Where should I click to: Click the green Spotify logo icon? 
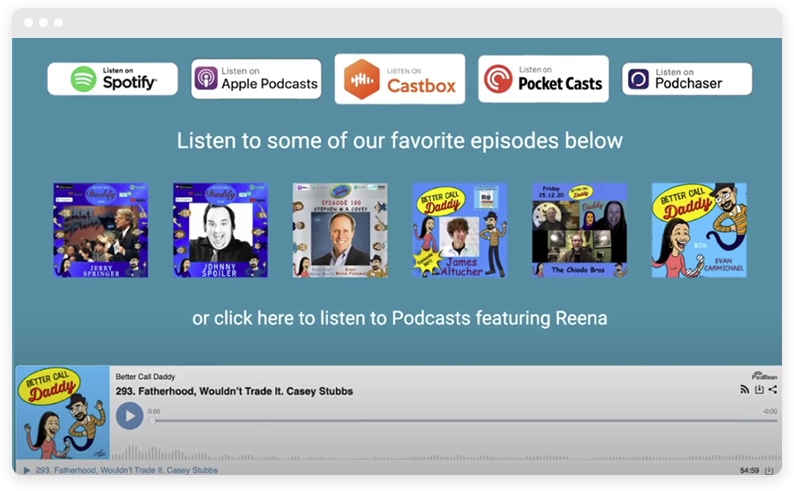click(x=83, y=79)
